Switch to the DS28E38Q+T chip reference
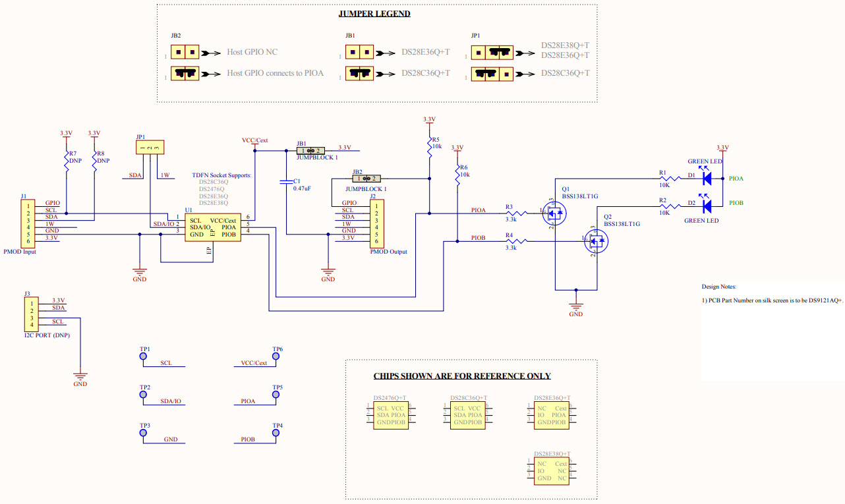845x504 pixels. tap(553, 470)
